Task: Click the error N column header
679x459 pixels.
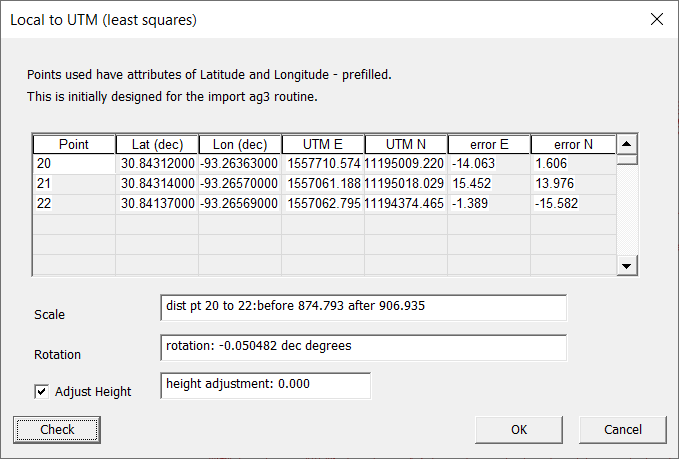Action: (572, 144)
